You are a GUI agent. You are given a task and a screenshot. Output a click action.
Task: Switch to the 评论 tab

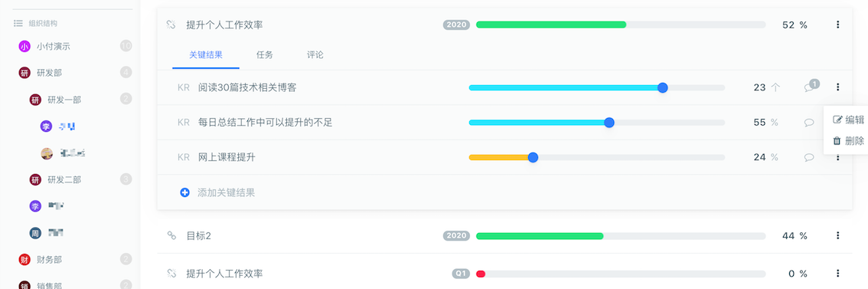pyautogui.click(x=315, y=55)
